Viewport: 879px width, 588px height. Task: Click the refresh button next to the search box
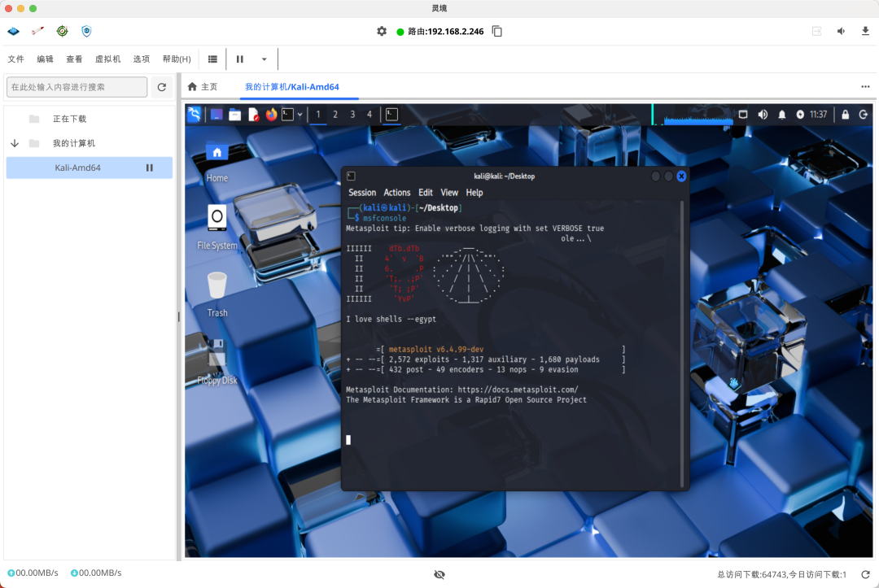coord(162,86)
